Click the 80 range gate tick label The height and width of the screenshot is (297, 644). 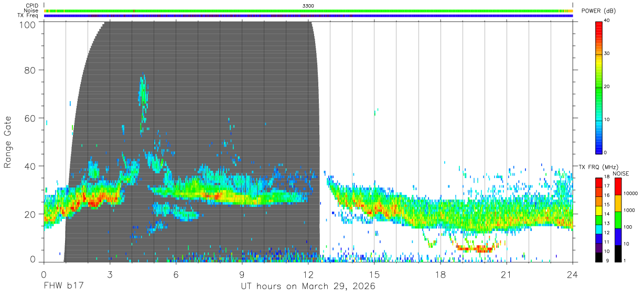[x=30, y=70]
